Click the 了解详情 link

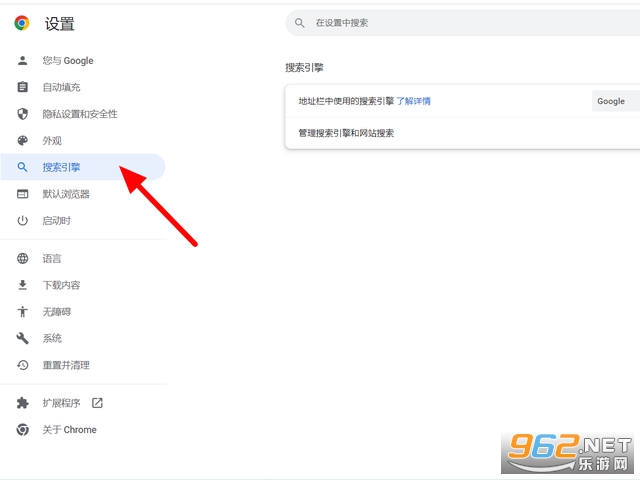413,101
